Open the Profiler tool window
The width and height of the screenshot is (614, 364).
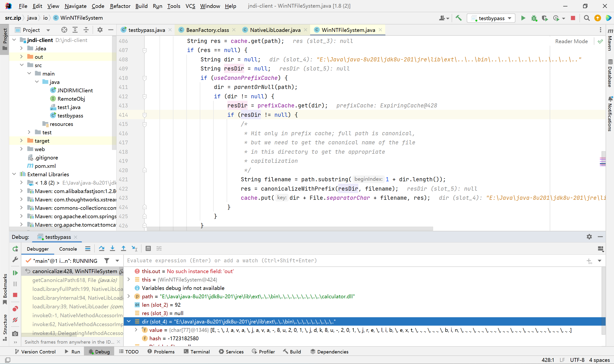click(x=263, y=352)
